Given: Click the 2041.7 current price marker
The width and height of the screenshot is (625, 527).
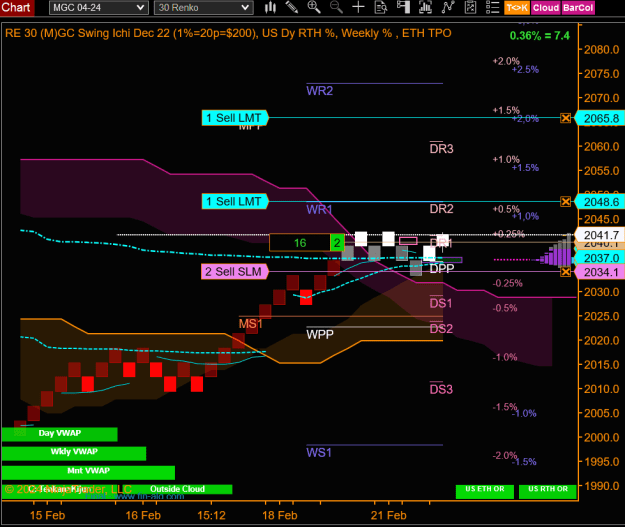Looking at the screenshot, I should (600, 235).
